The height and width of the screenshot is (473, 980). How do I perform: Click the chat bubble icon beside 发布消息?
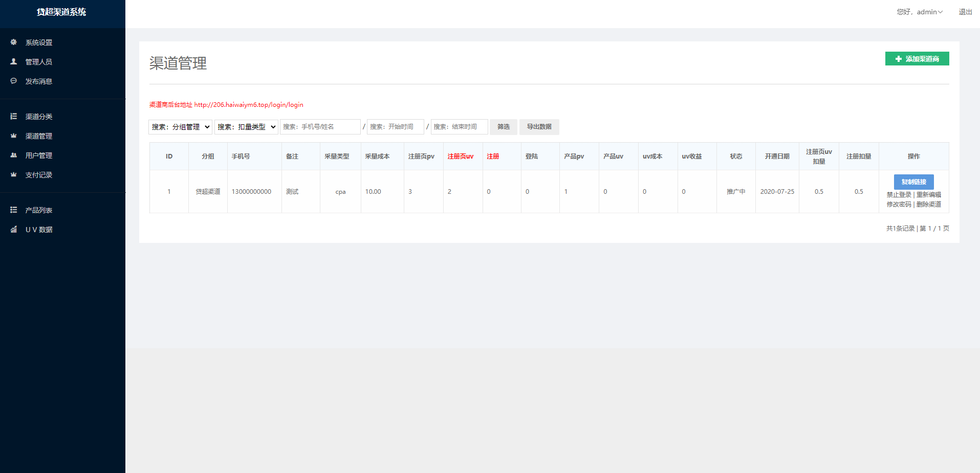coord(14,81)
